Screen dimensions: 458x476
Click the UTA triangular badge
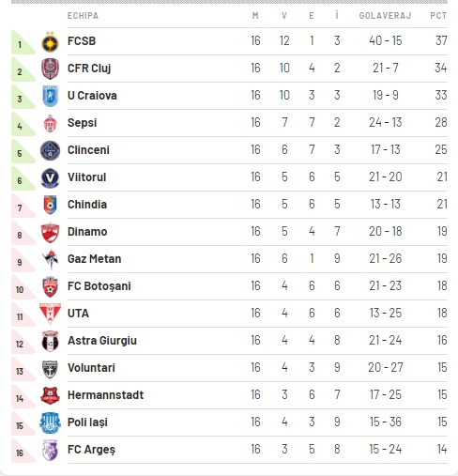tap(50, 314)
